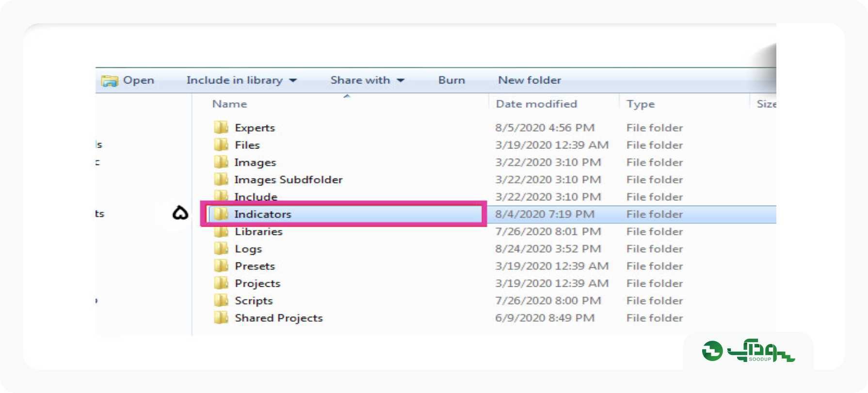This screenshot has width=868, height=393.
Task: Click the Projects folder icon
Action: coord(221,283)
